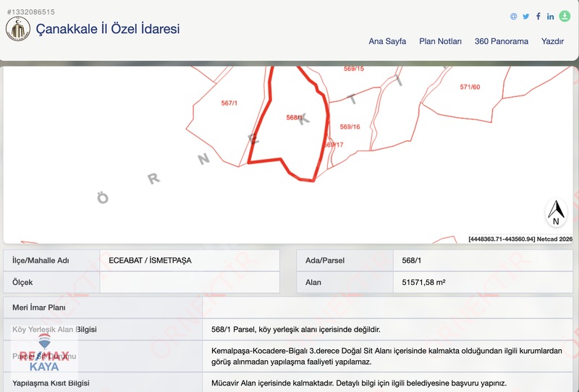
Task: Select highlighted parcel 568/1 on the map
Action: [295, 117]
